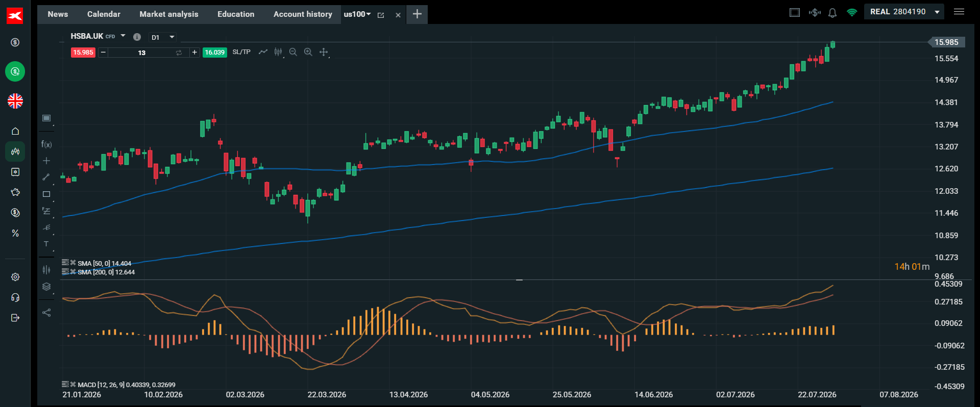Choose the text annotation tool

(46, 244)
